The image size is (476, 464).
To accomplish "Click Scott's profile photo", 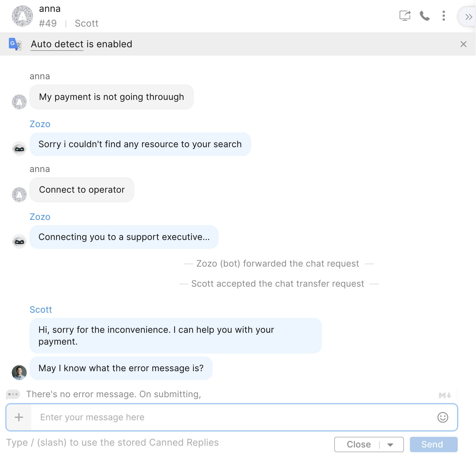I will coord(19,372).
